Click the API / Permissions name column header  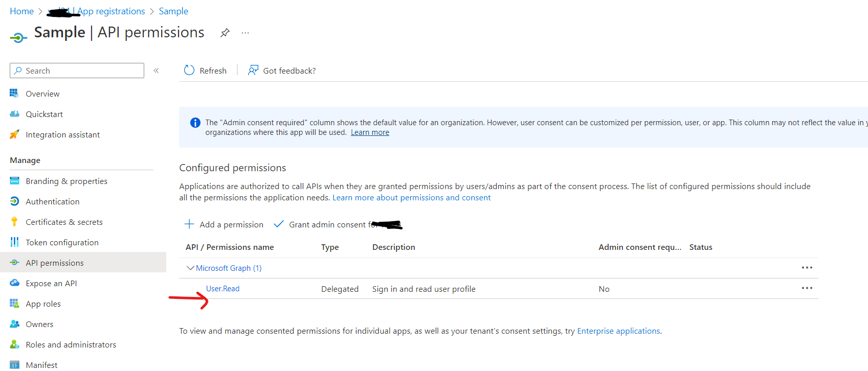click(x=230, y=247)
